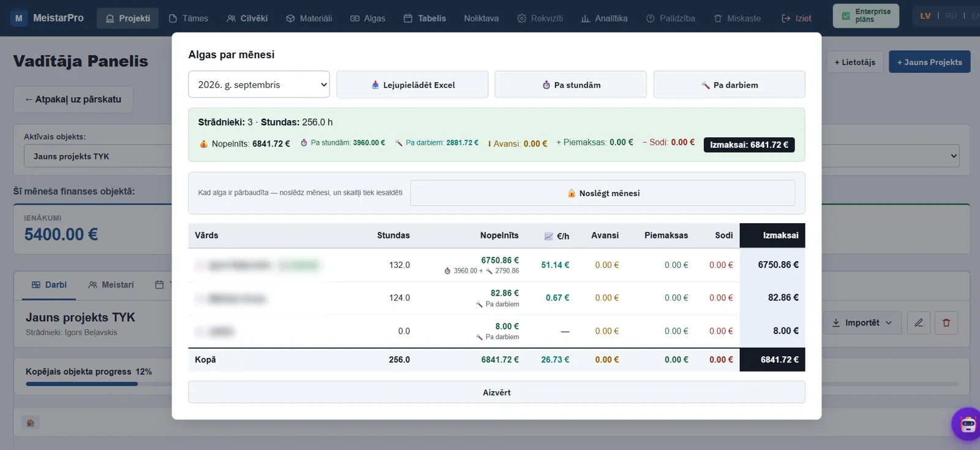The height and width of the screenshot is (450, 980).
Task: Open the Importēt dropdown button
Action: [x=862, y=322]
